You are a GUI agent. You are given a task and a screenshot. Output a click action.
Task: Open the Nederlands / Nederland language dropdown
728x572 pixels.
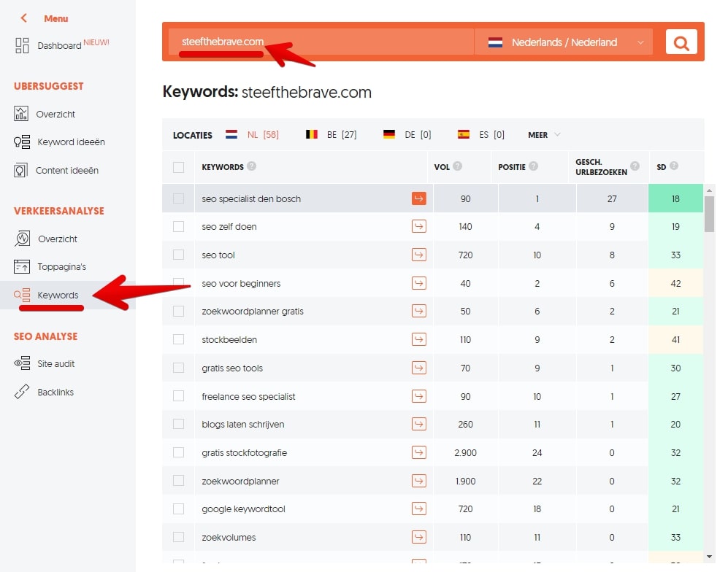coord(564,42)
